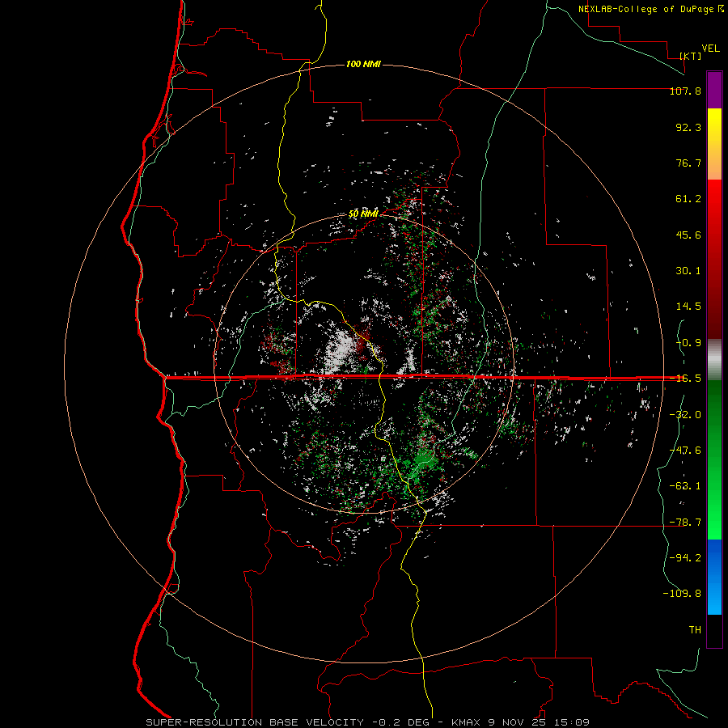Click the 76.7 legend value
Image resolution: width=728 pixels, height=728 pixels.
(688, 163)
